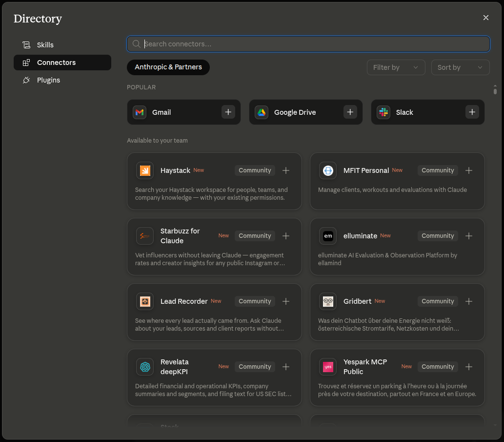Screen dimensions: 504x442
Task: Click the Slack logo icon
Action: pyautogui.click(x=383, y=112)
